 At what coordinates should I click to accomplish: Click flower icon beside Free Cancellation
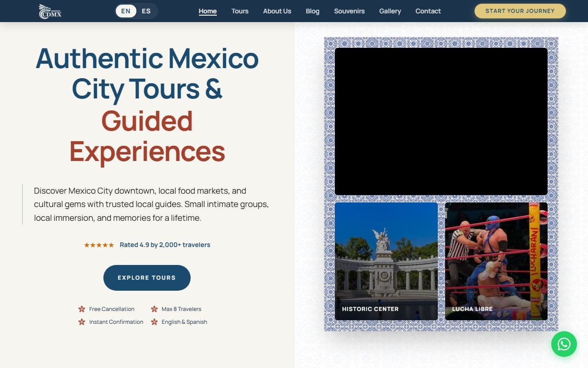(82, 309)
